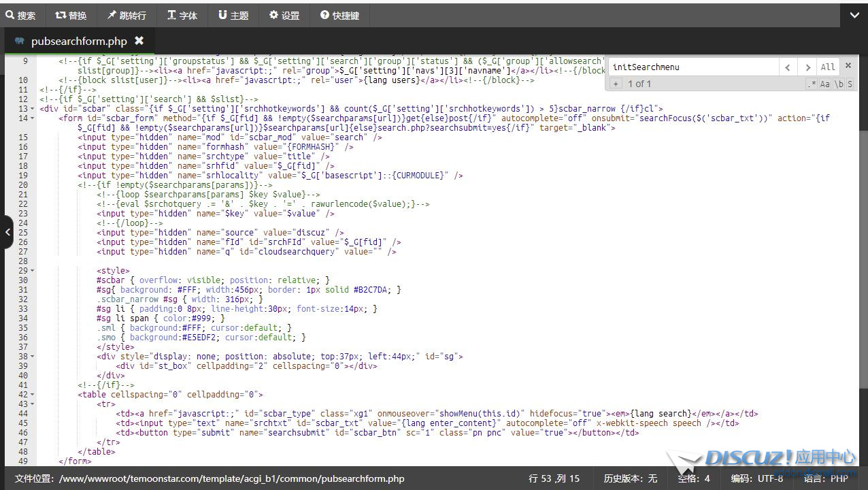Click the closing </form> tag on line 49

tap(75, 461)
